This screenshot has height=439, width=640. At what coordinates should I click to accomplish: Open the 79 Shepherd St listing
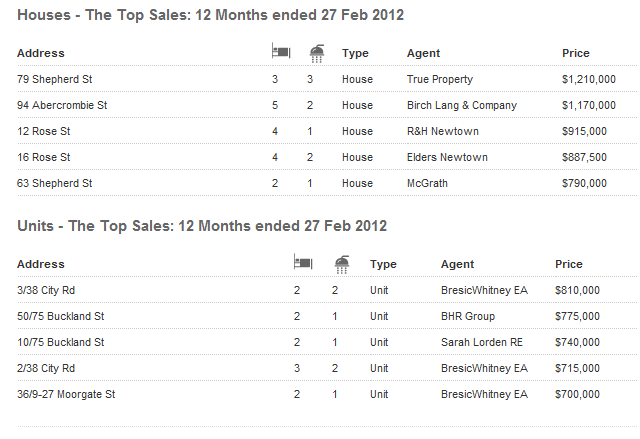pyautogui.click(x=54, y=79)
